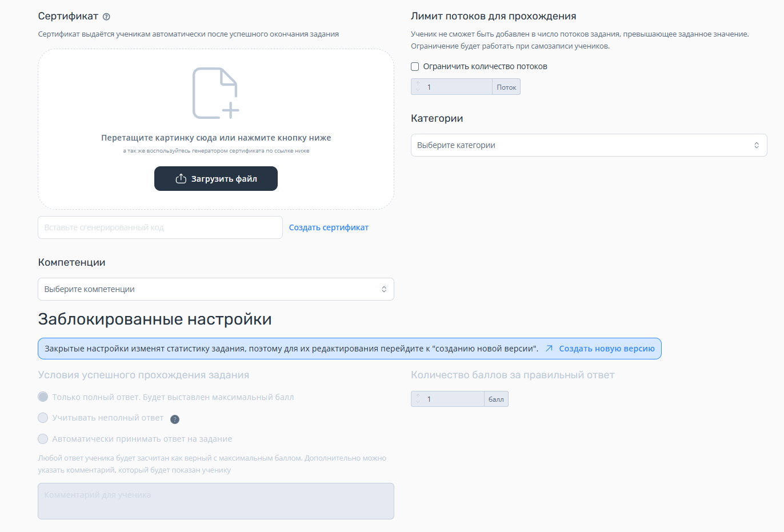Click the Комментарий для ученика text area
Screen dimensions: 784x532
tap(216, 501)
